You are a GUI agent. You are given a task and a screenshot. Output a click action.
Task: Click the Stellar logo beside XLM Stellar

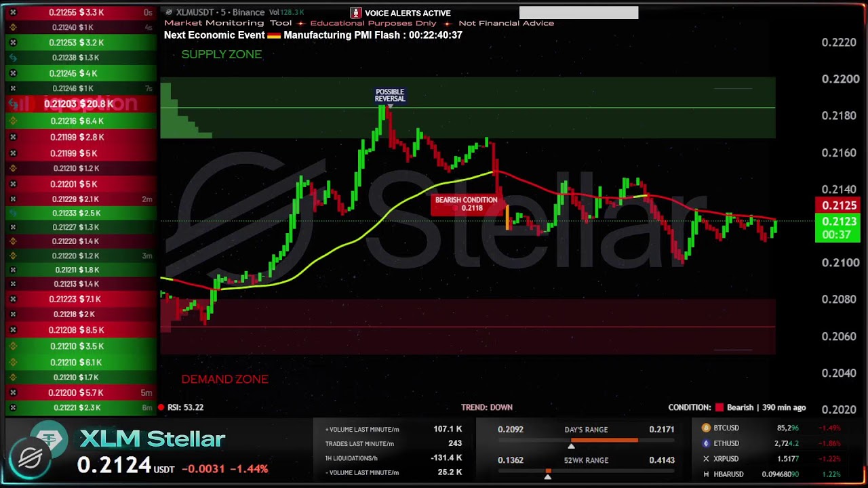tap(32, 458)
